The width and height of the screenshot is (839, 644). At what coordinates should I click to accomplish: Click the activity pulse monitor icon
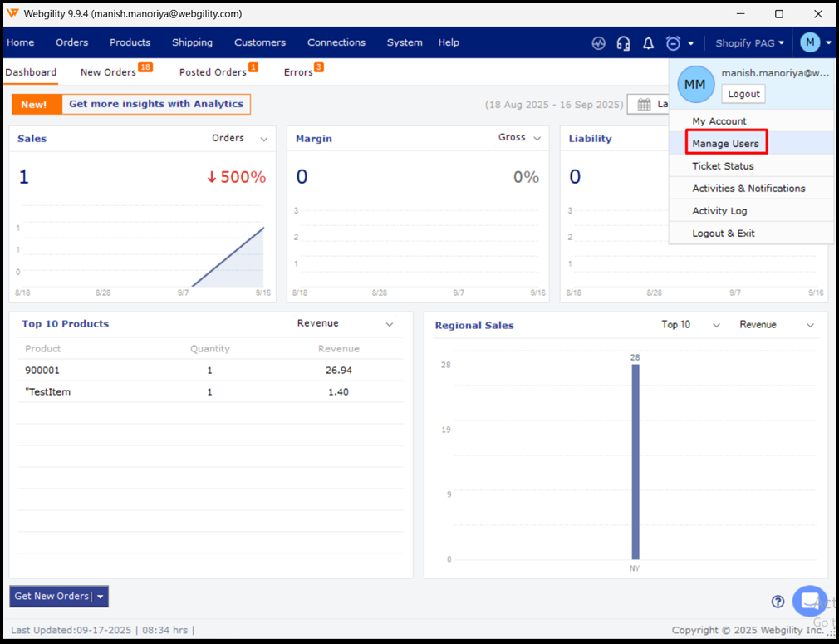(598, 43)
